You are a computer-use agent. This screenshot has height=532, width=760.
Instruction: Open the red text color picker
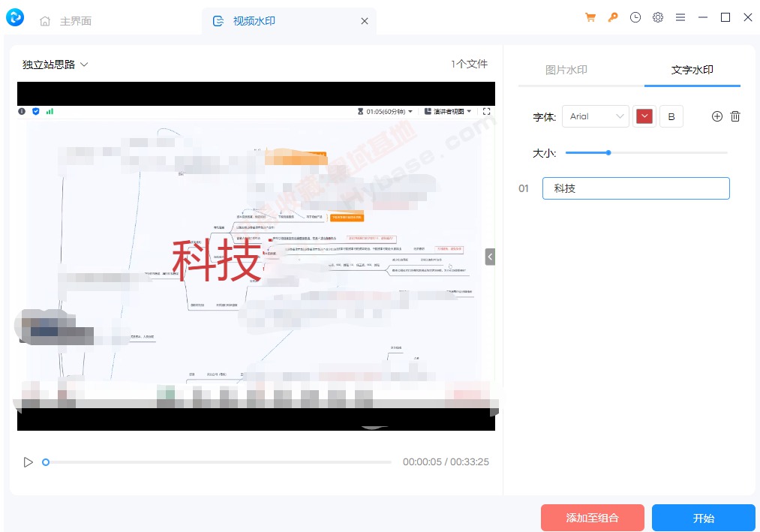[x=644, y=116]
